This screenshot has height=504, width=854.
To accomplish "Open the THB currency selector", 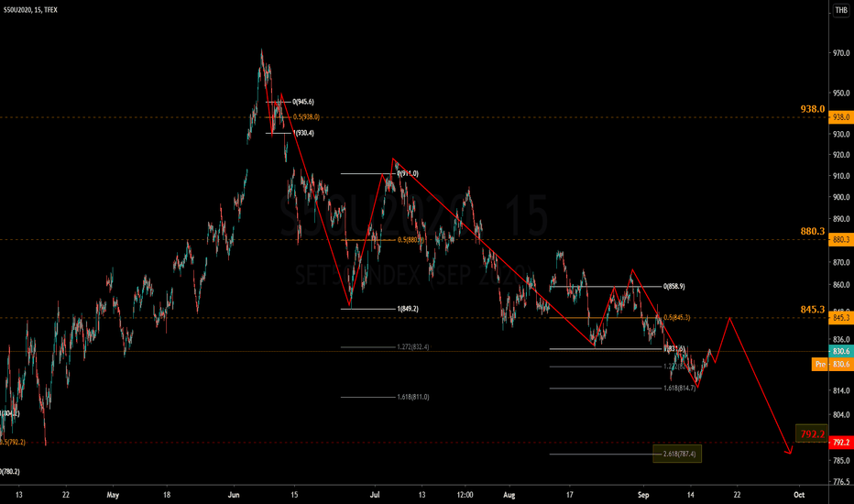I will point(841,10).
